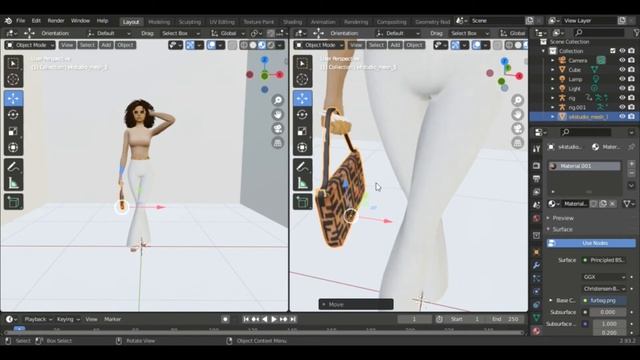Expand the Move operator panel

pos(356,304)
